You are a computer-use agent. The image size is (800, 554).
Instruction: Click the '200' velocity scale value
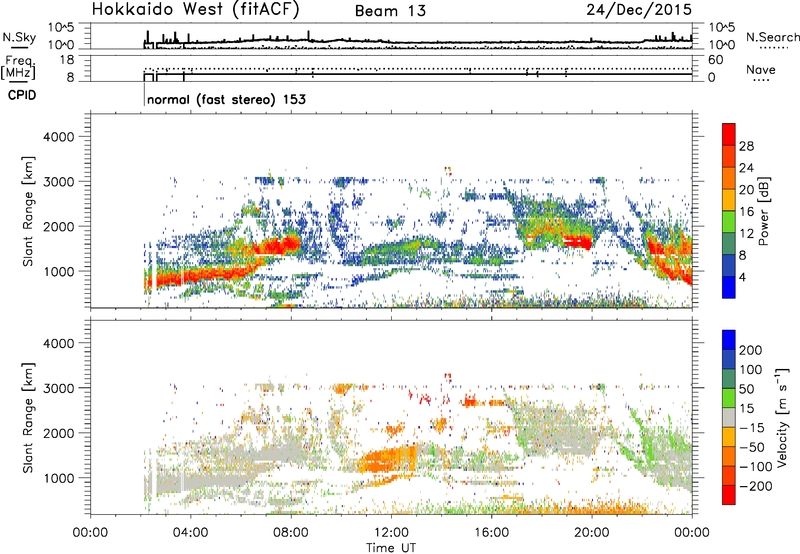click(x=751, y=350)
